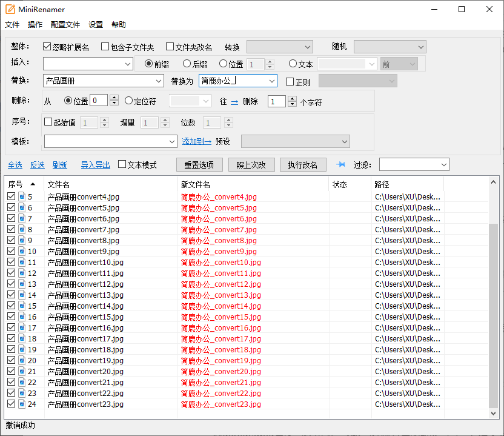Click the file icon beside 产品画册convert23.jpg
The height and width of the screenshot is (436, 504).
point(22,403)
